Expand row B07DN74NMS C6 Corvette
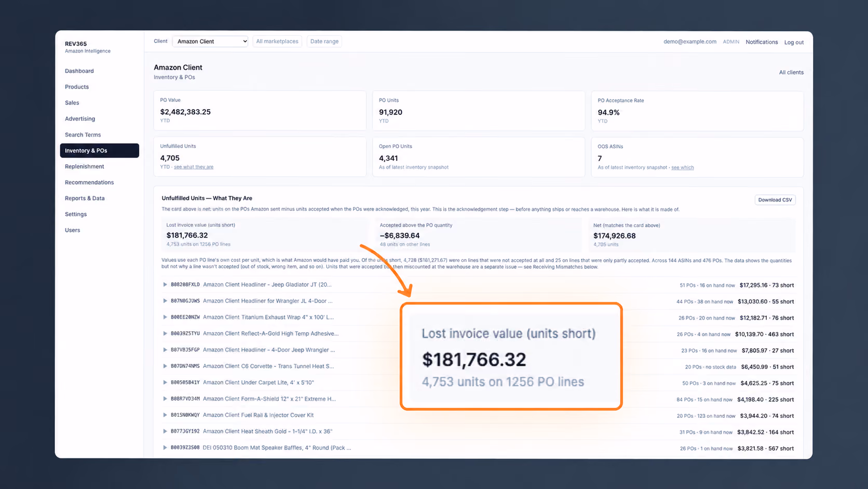 (165, 366)
